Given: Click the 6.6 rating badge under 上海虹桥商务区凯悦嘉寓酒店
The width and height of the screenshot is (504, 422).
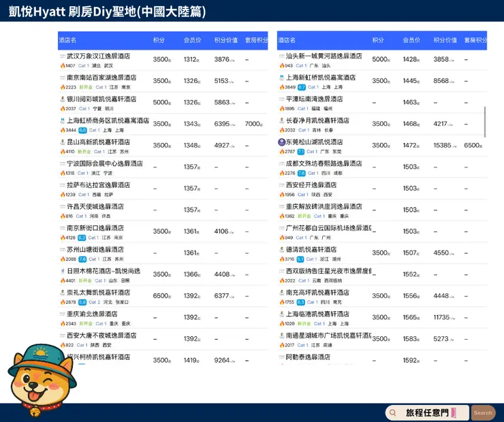Looking at the screenshot, I should [82, 130].
